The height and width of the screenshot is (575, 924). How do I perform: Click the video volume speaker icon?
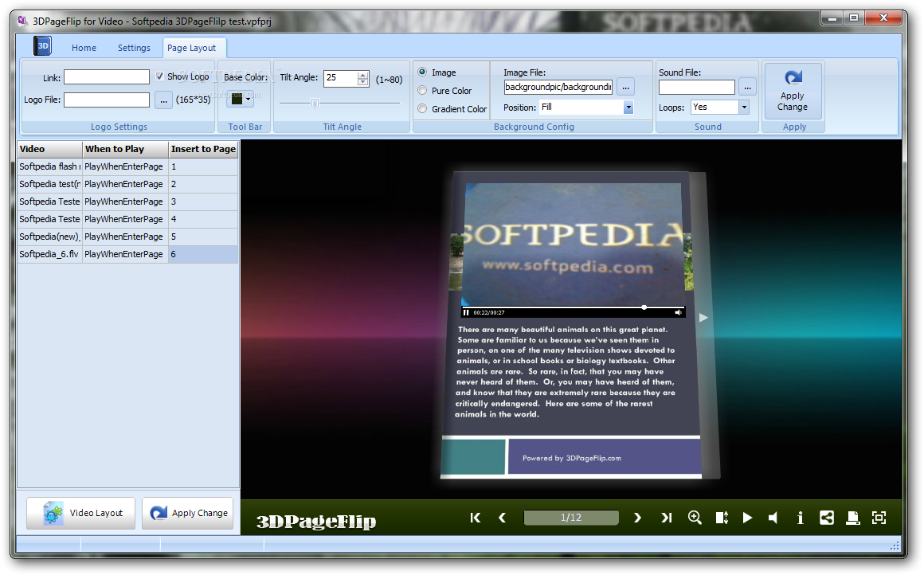tap(679, 312)
